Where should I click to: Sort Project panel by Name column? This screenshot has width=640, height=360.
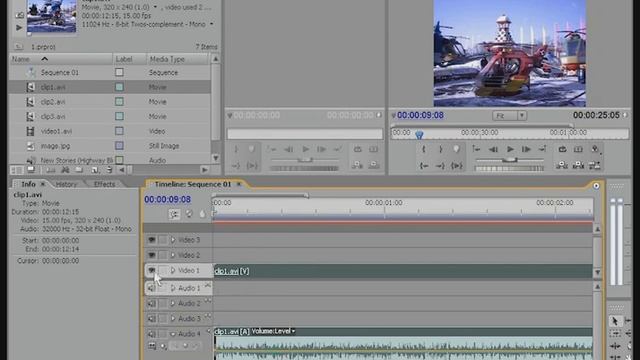61,59
